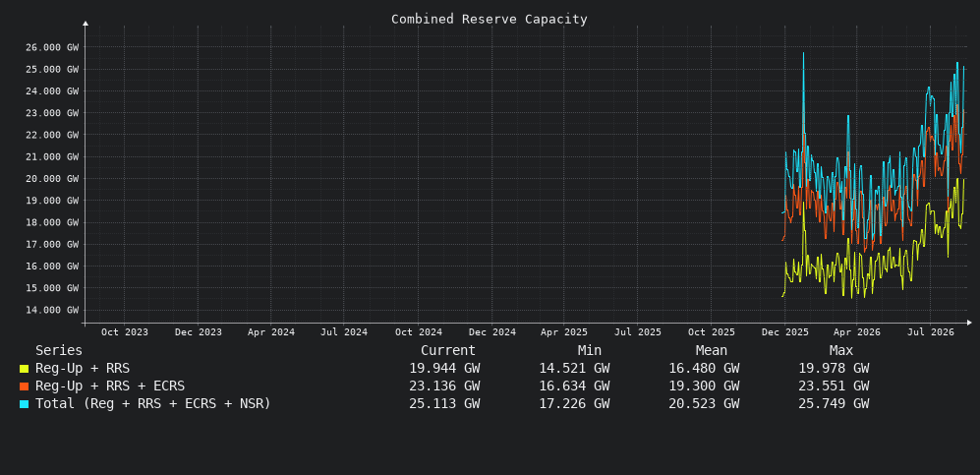
Task: Click the '25.000 GW' y-axis label
Action: (x=52, y=70)
